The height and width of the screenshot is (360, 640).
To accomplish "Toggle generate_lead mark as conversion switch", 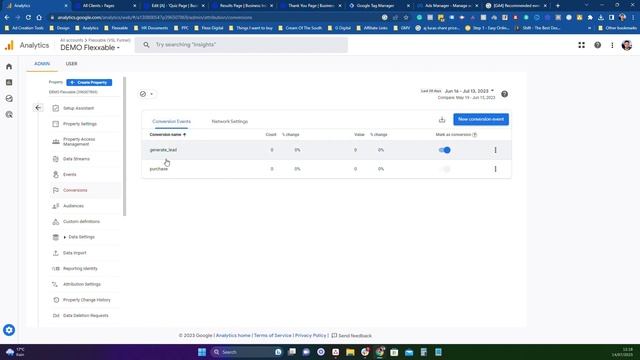I will 444,150.
